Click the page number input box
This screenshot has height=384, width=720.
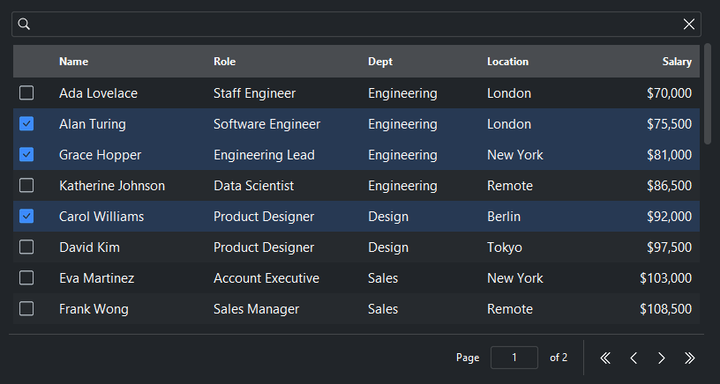click(514, 357)
